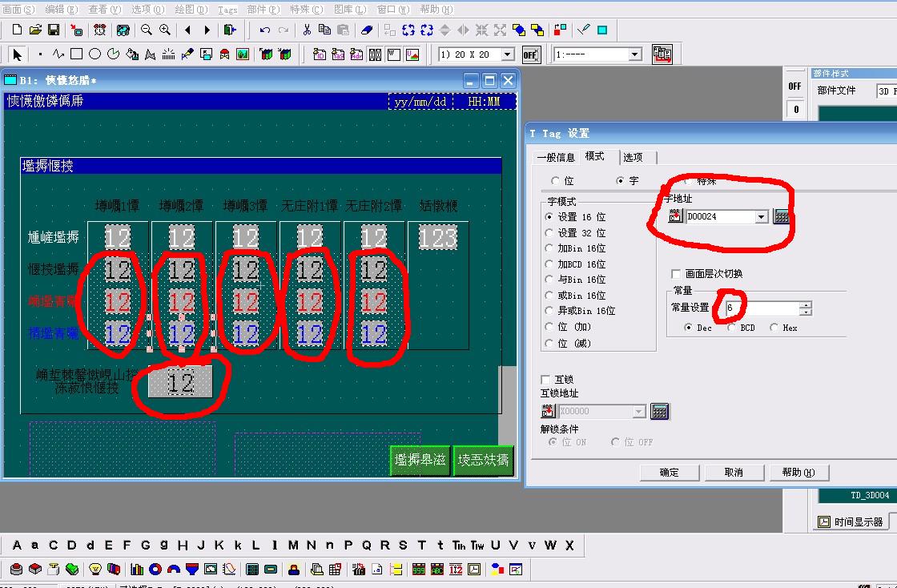Switch to the 一般信息 tab
897x588 pixels.
pyautogui.click(x=556, y=157)
